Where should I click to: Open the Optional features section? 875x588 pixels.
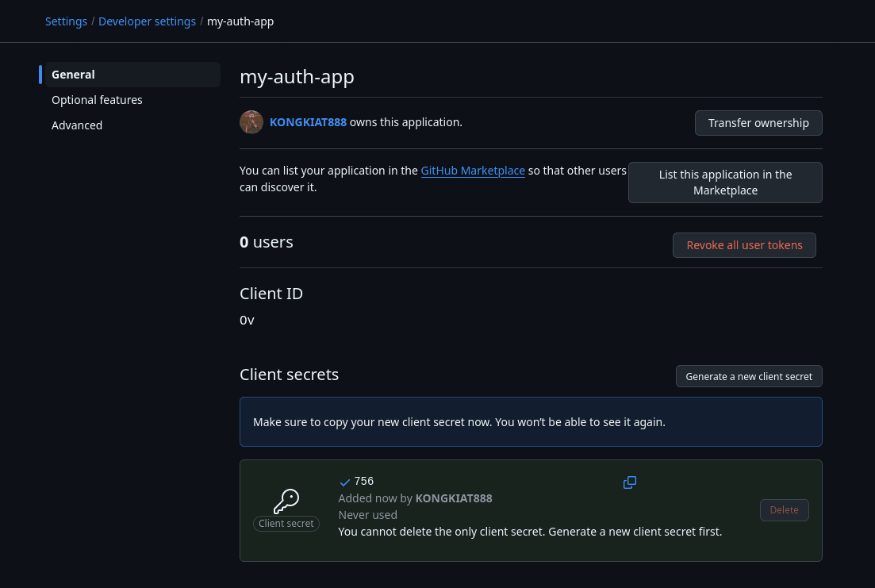(97, 99)
